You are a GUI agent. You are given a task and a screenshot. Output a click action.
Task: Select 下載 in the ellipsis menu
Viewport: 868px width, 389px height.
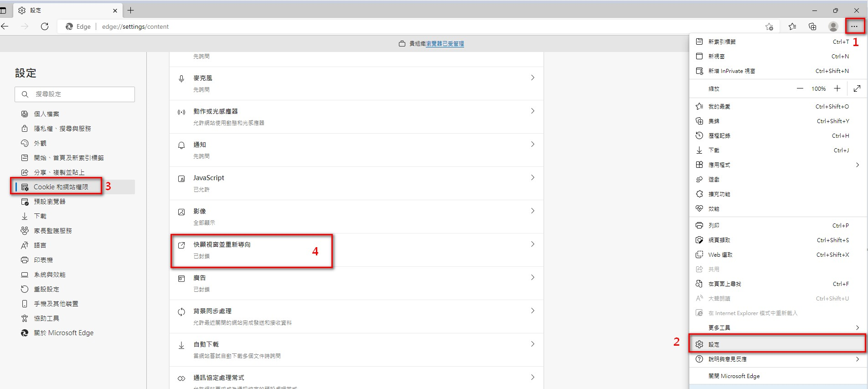point(777,150)
